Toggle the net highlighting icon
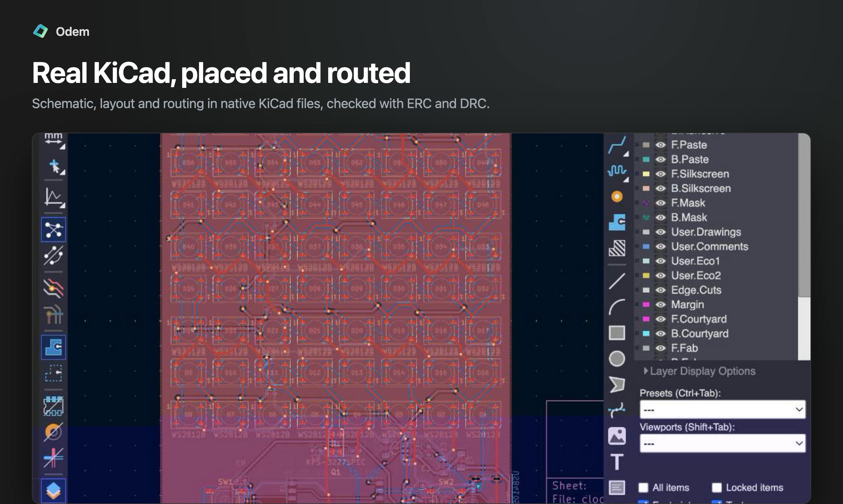Screen dimensions: 843x504 click(x=54, y=314)
